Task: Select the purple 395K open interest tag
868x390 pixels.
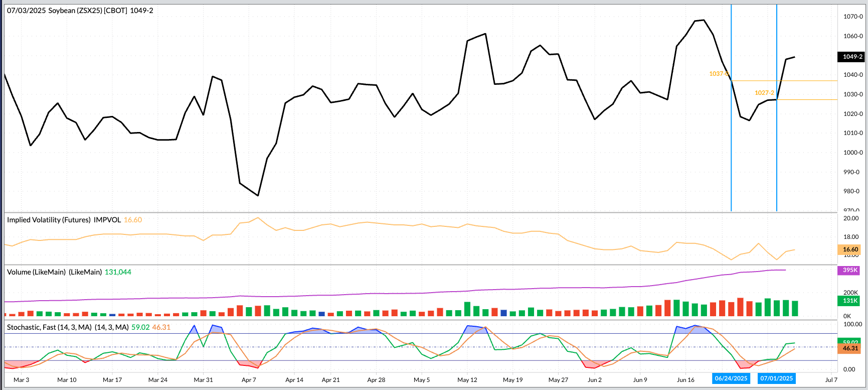Action: (850, 270)
